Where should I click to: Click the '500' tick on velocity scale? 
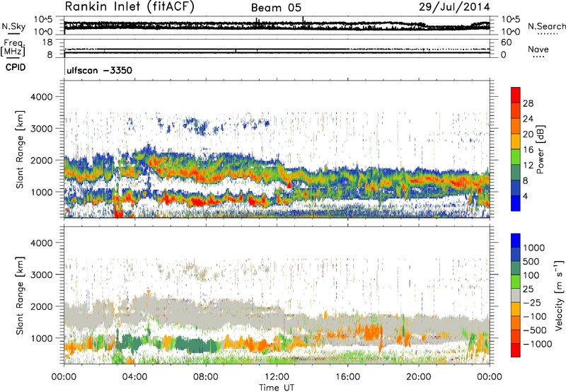tap(531, 261)
